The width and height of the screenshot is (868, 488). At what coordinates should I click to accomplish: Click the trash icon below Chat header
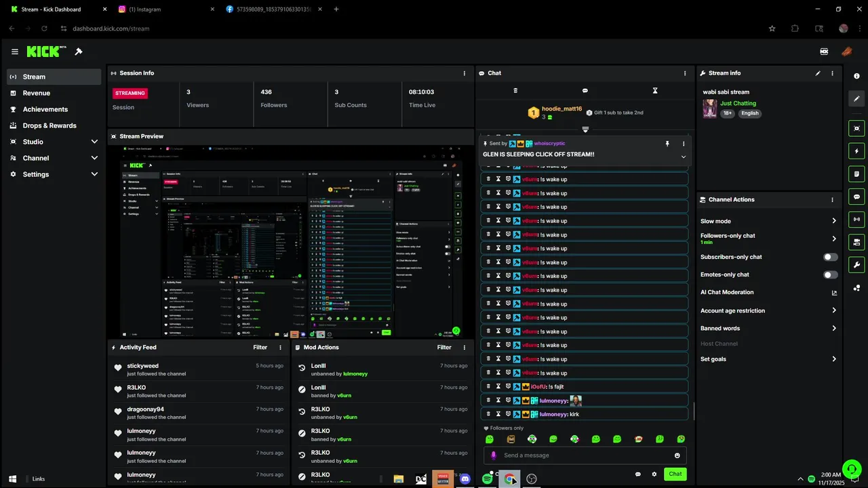coord(515,91)
